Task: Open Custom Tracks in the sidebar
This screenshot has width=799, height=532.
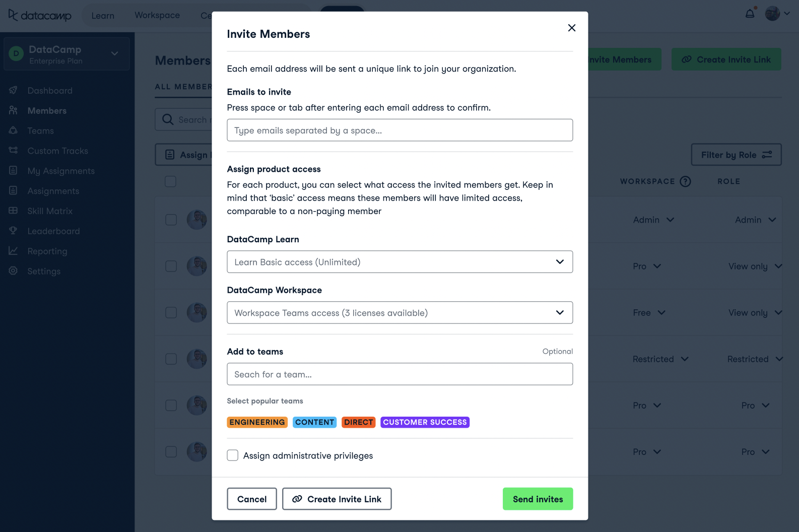Action: (x=57, y=151)
